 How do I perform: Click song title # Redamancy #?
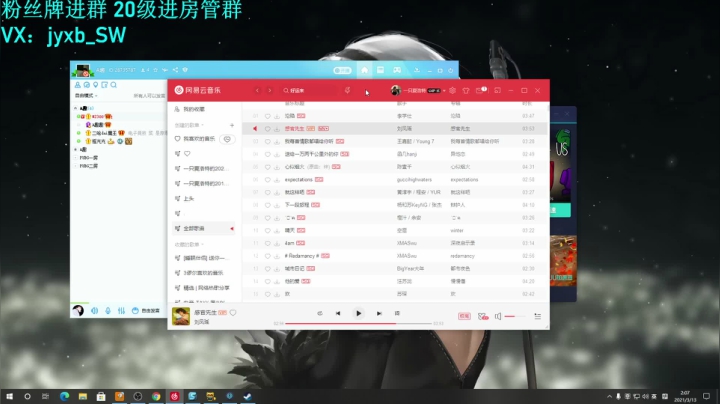coord(302,256)
